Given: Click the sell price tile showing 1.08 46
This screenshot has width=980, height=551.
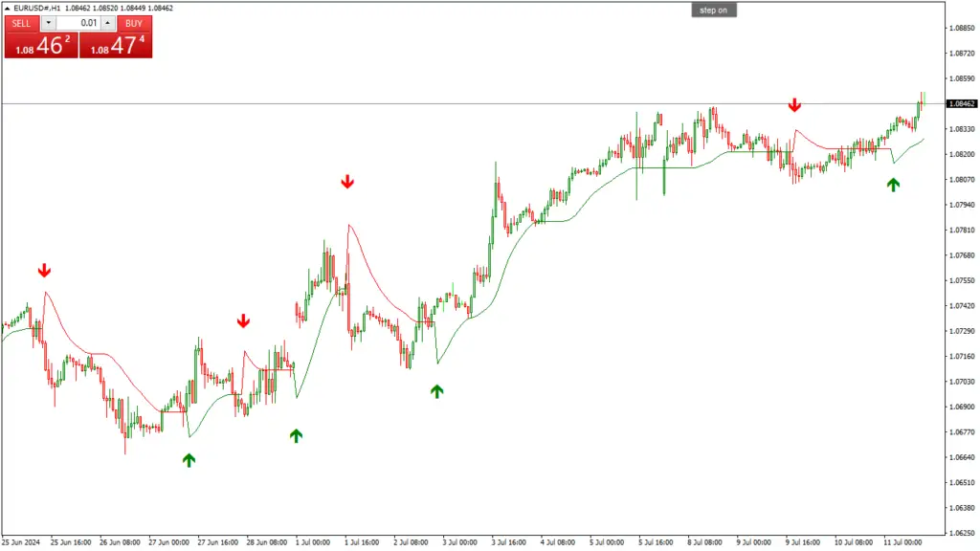Looking at the screenshot, I should (40, 45).
